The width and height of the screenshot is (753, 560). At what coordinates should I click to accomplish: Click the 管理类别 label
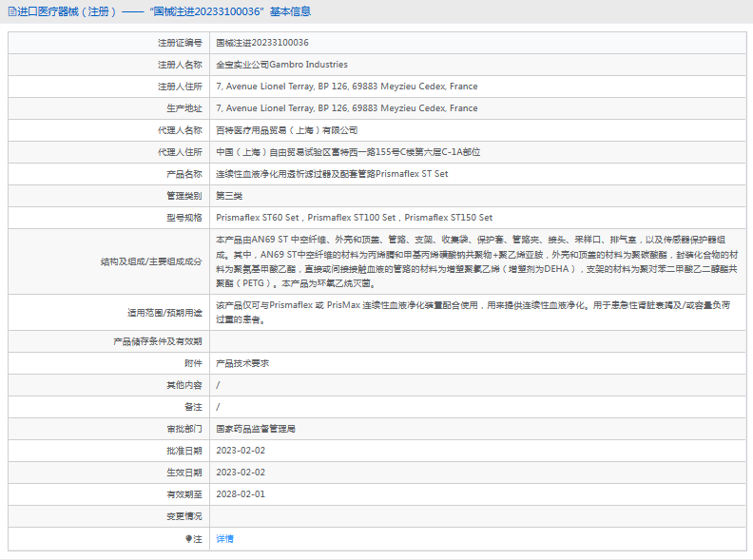pos(184,196)
